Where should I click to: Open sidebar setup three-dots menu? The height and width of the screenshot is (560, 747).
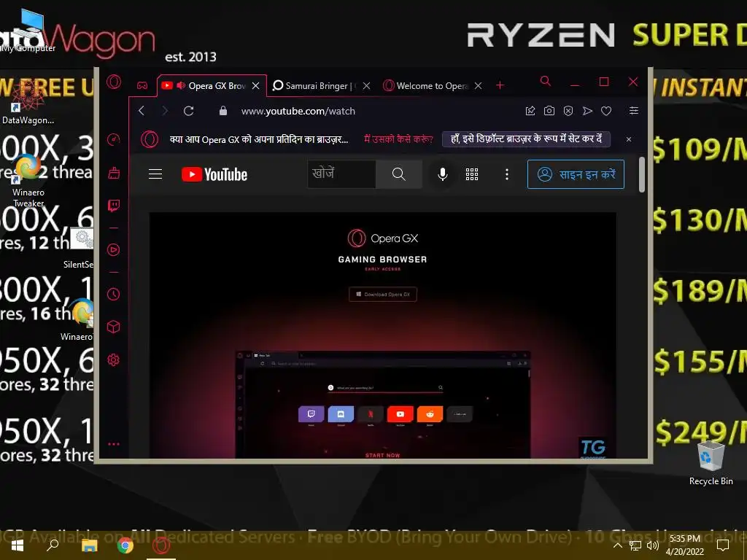click(113, 444)
